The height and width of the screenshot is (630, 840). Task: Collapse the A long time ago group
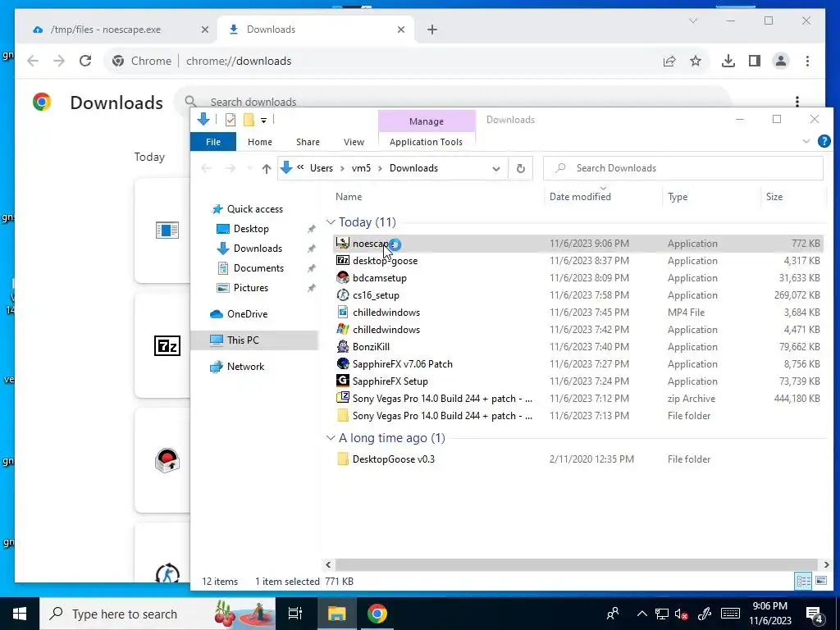click(x=331, y=438)
